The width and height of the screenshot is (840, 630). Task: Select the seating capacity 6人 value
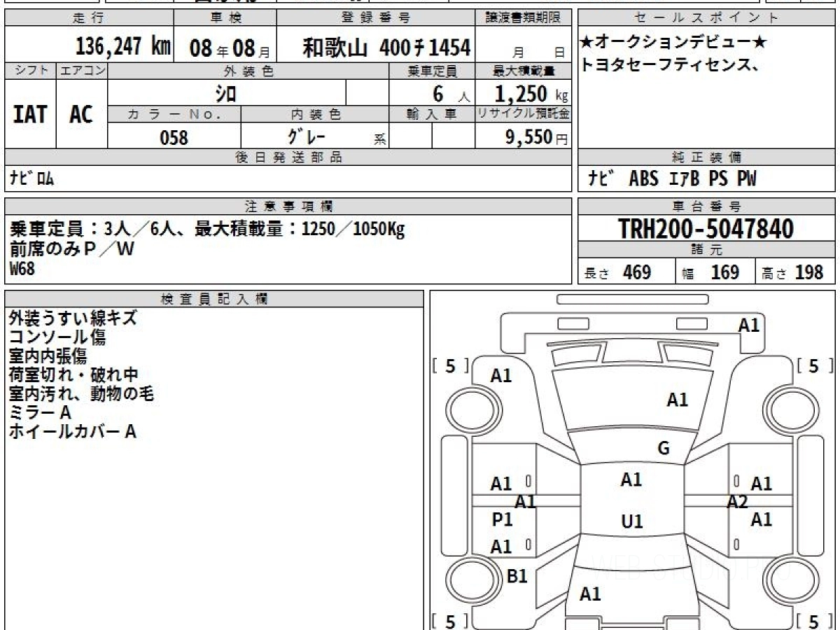click(451, 93)
